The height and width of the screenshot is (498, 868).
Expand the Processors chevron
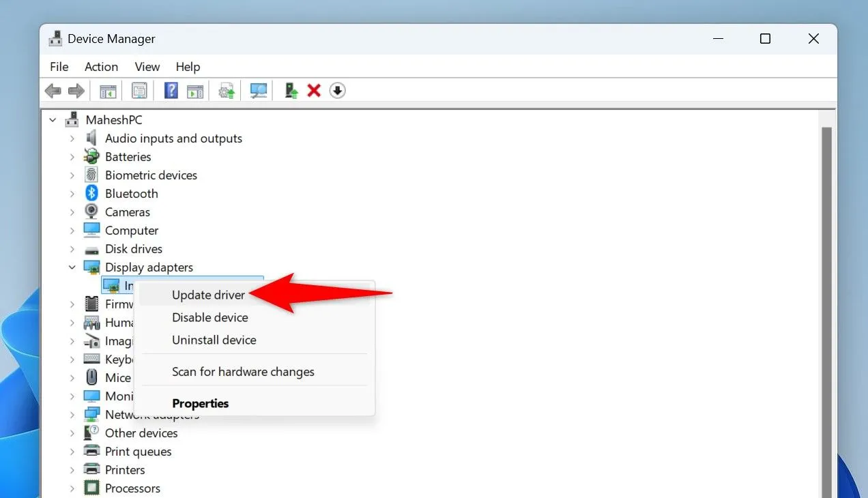72,488
